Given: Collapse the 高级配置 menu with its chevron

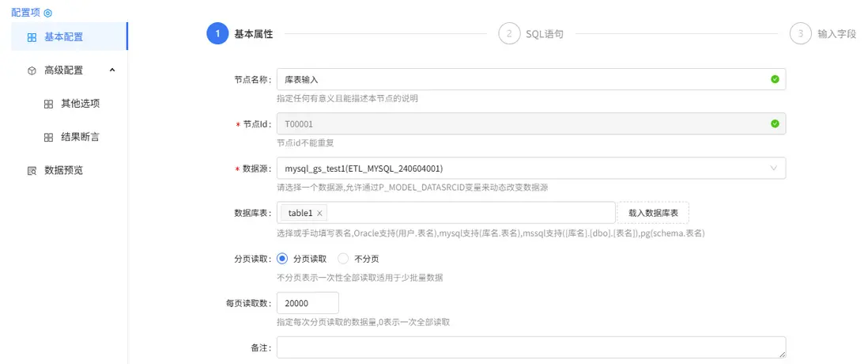Looking at the screenshot, I should (112, 70).
